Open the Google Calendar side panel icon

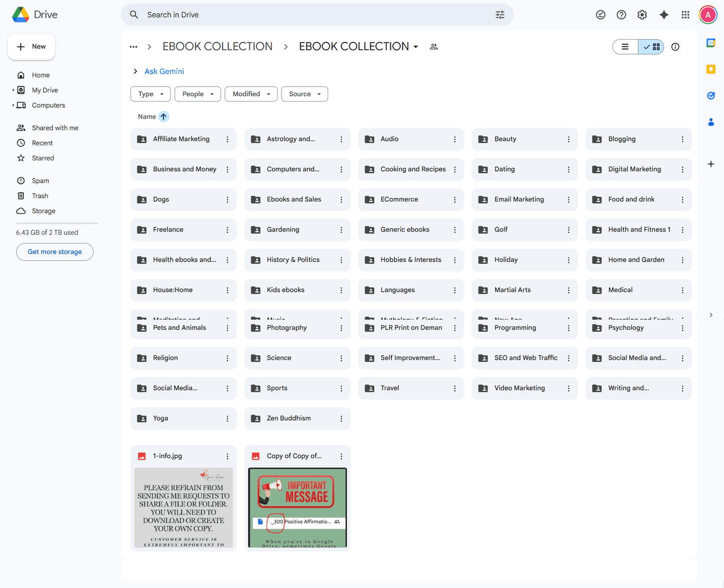710,43
